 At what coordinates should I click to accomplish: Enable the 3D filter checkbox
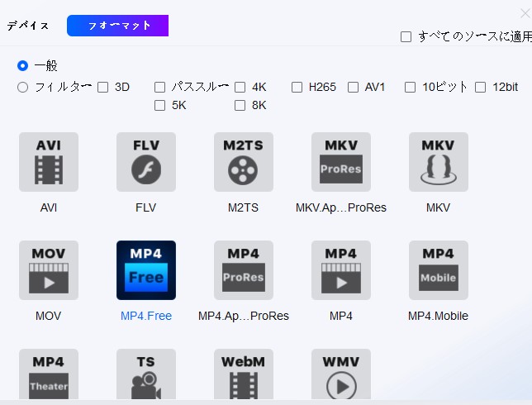point(102,88)
